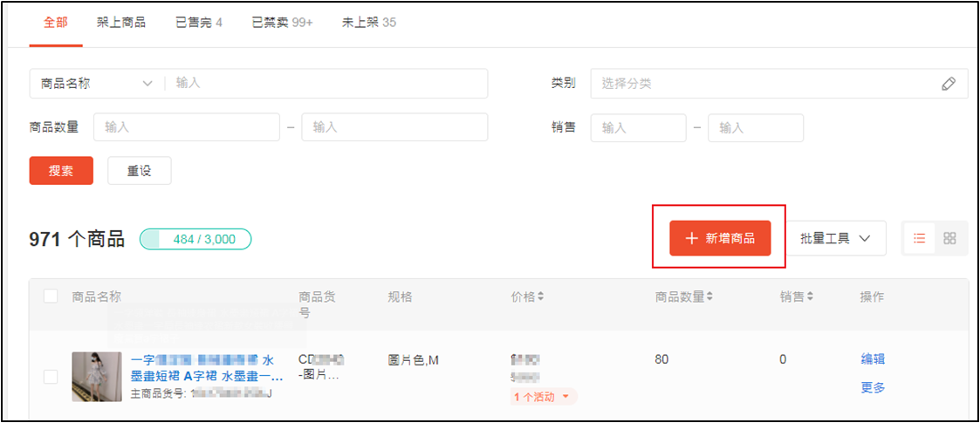
Task: Check the checkbox for the 水墨畫短裙 product row
Action: point(51,376)
